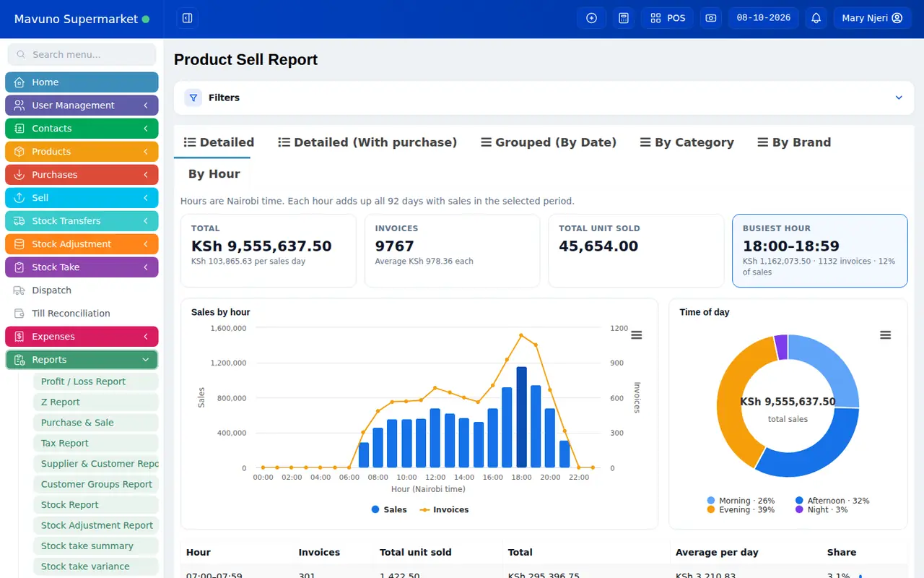Collapse the Reports menu

click(82, 360)
